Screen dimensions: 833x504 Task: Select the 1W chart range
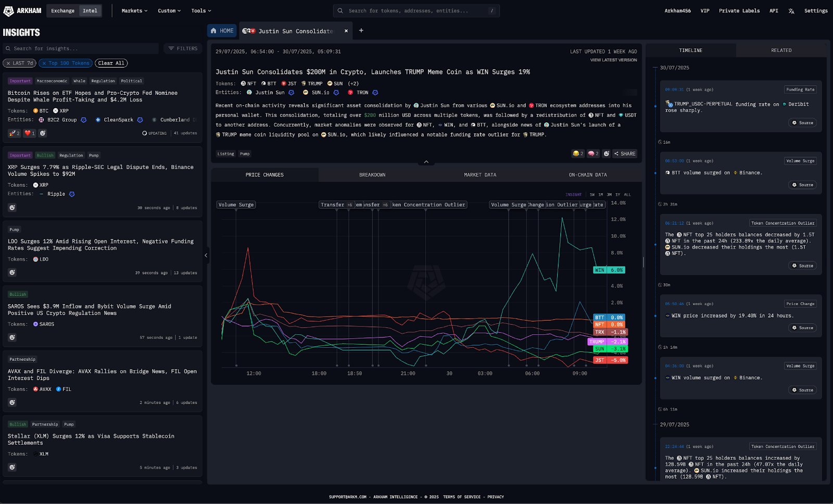click(x=592, y=195)
